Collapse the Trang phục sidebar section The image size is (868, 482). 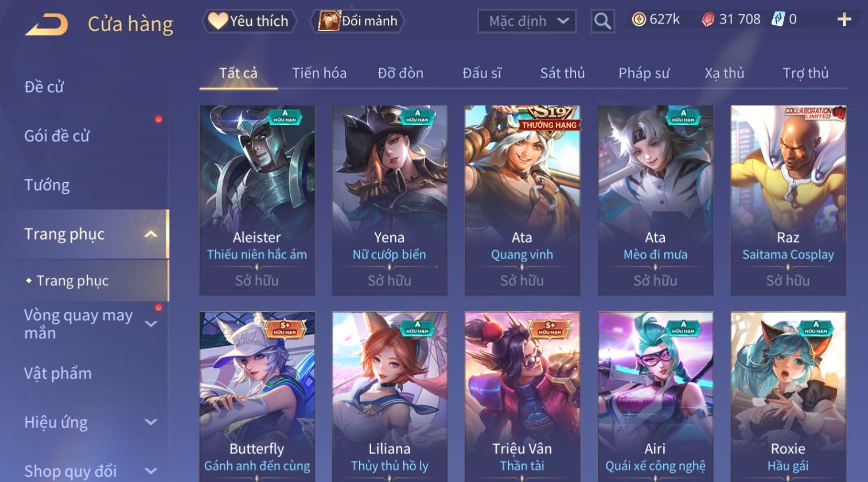tap(151, 234)
